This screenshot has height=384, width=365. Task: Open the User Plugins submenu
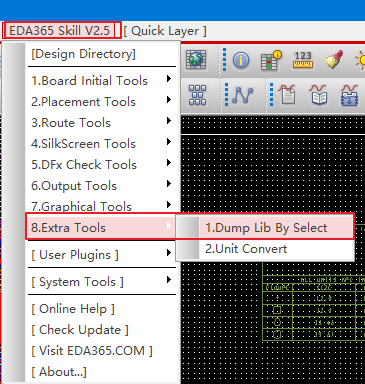click(102, 255)
